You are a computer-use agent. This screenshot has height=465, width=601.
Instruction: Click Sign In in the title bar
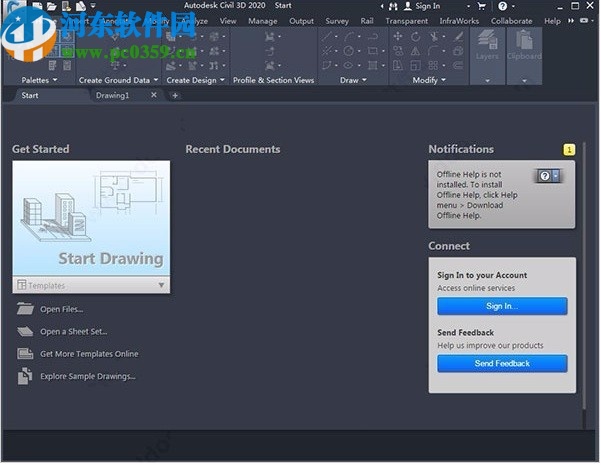click(427, 6)
